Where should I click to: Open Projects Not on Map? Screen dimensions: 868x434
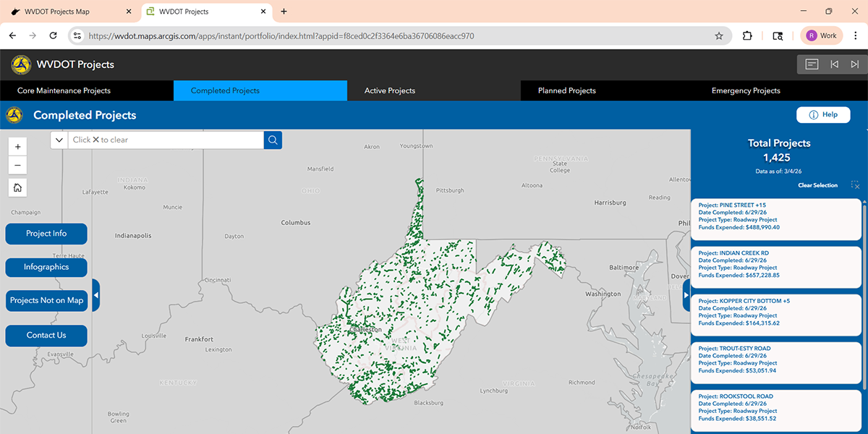[x=46, y=300]
